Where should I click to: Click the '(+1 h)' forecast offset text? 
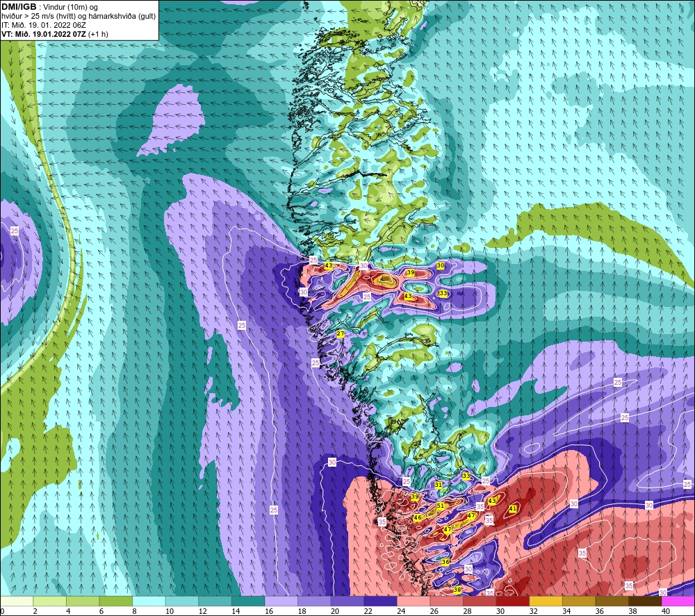click(98, 34)
